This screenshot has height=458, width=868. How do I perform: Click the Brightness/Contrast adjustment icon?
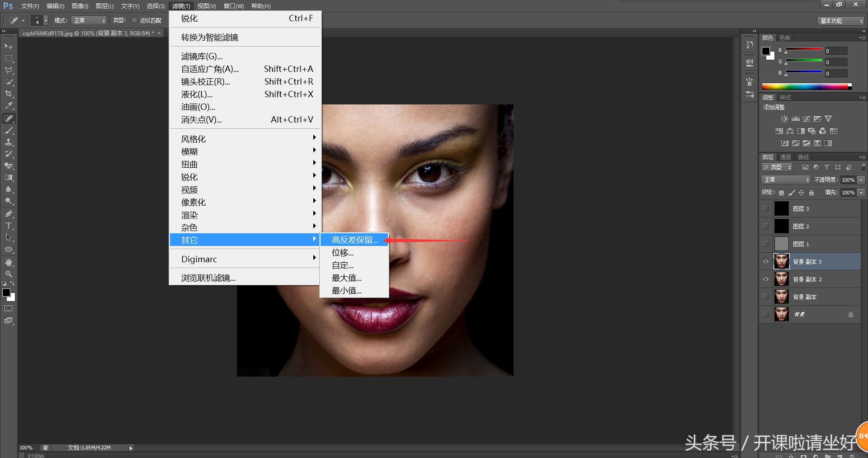tap(784, 119)
